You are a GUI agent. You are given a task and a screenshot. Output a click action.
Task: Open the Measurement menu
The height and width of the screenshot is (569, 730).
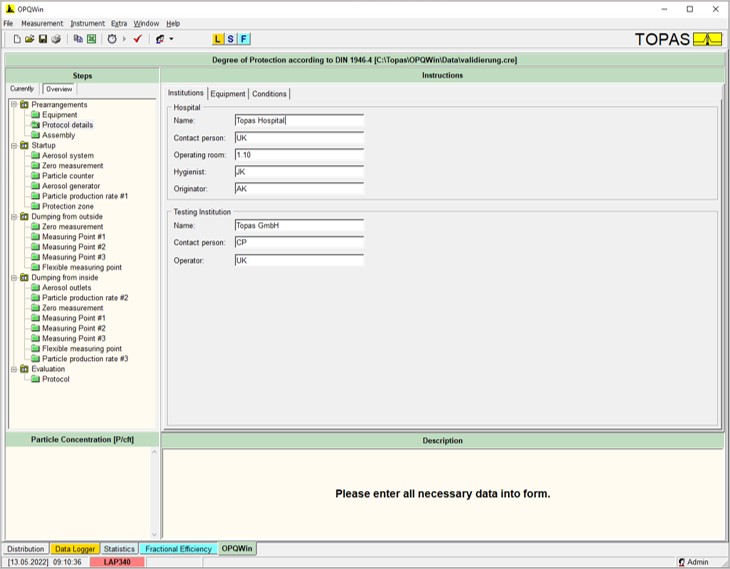(42, 23)
